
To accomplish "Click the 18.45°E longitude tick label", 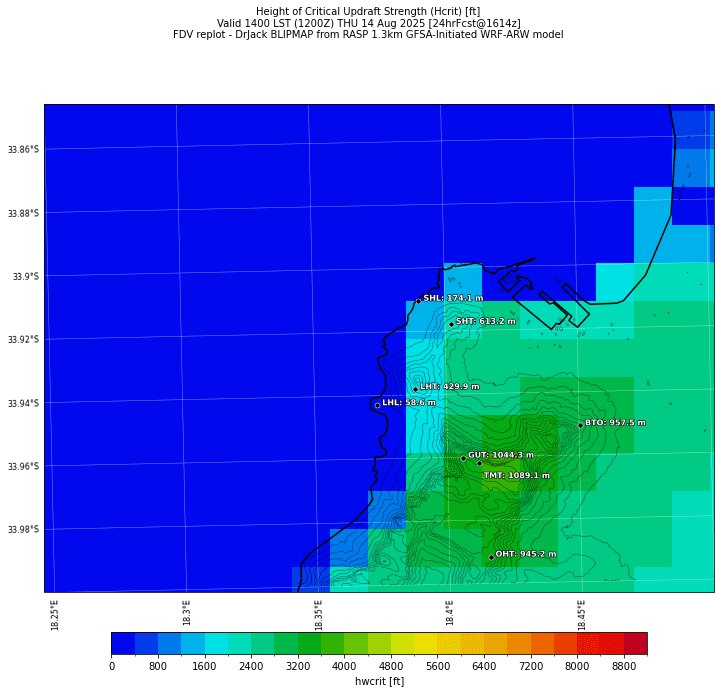I will 581,615.
